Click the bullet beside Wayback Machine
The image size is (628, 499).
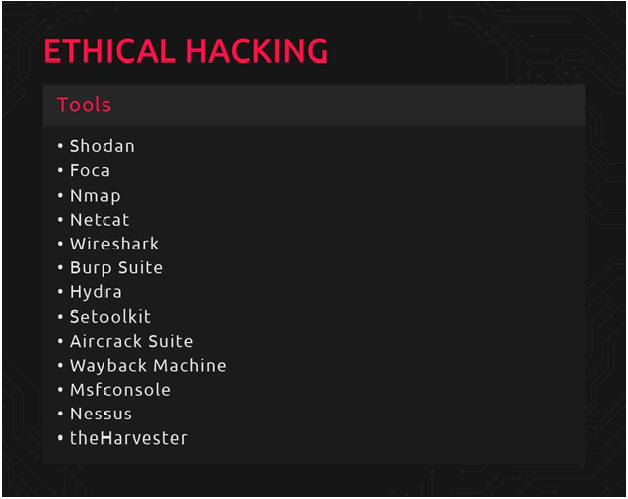pos(61,367)
